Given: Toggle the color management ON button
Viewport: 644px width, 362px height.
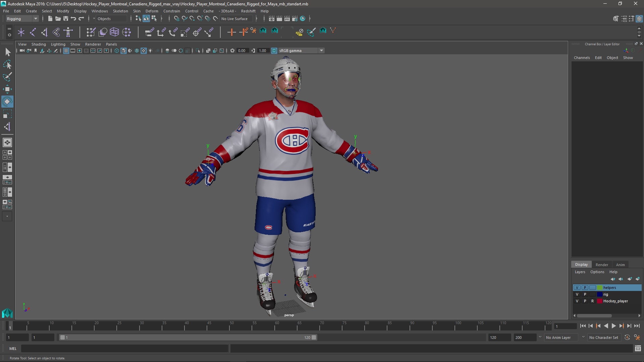Looking at the screenshot, I should click(274, 51).
